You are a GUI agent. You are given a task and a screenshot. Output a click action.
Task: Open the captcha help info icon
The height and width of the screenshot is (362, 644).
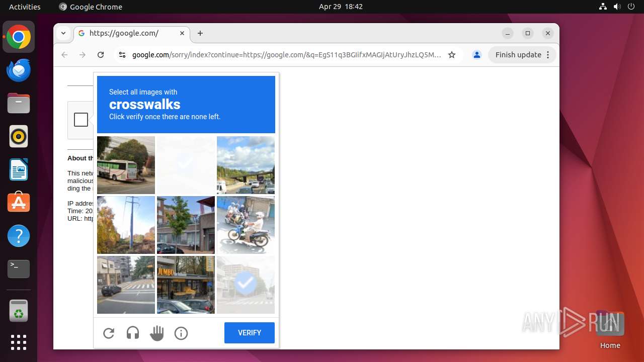pos(181,333)
